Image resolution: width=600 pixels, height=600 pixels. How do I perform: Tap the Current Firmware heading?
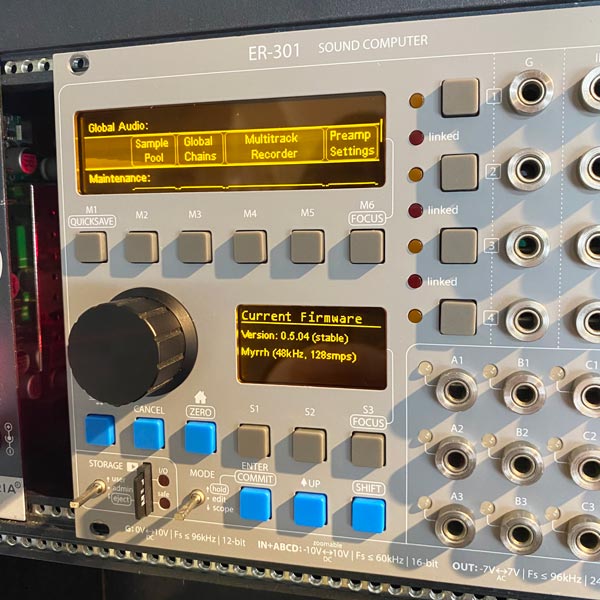pos(302,317)
